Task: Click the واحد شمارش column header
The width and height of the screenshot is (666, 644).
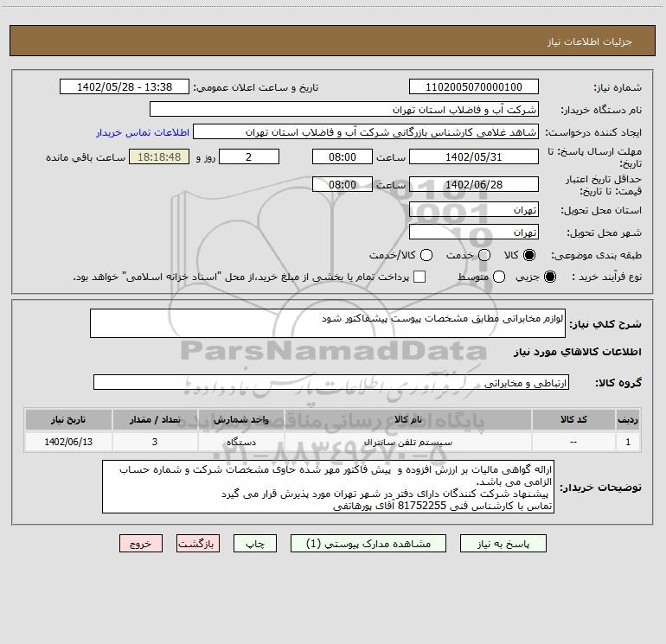Action: pyautogui.click(x=240, y=419)
